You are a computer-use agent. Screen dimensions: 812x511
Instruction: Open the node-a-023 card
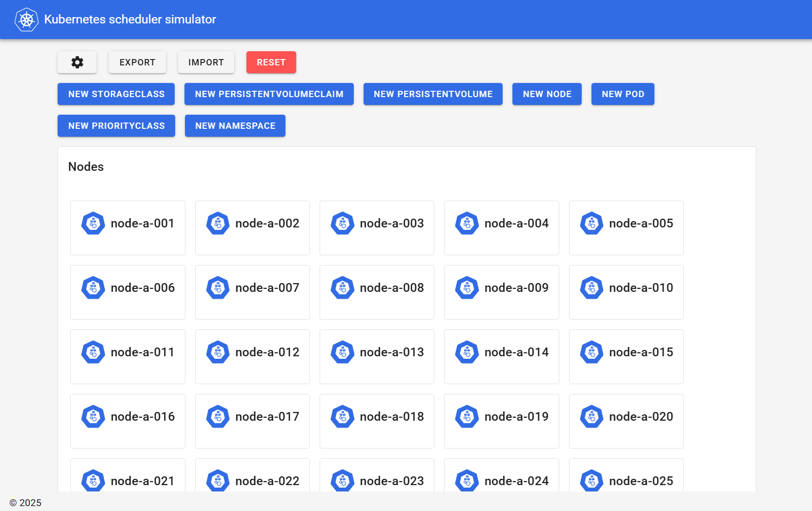(x=377, y=475)
